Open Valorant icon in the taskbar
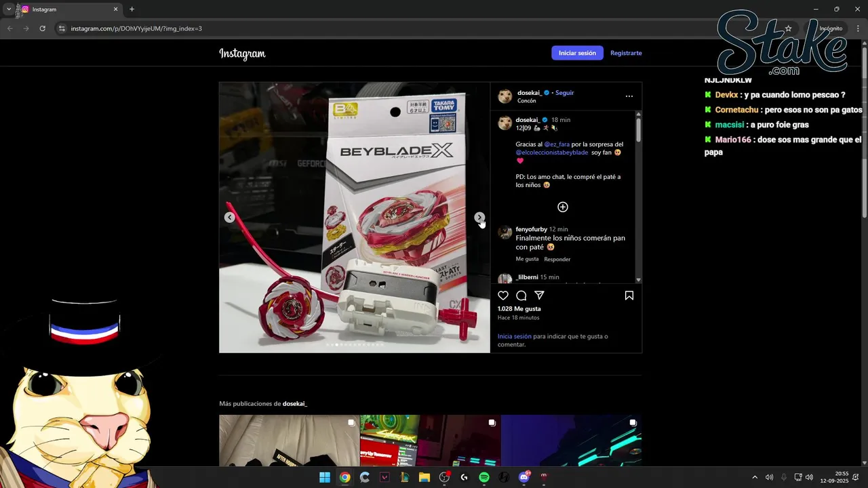The image size is (868, 488). (x=384, y=477)
